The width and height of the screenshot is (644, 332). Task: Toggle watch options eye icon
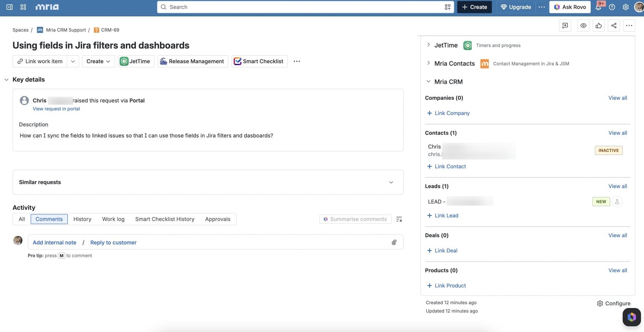coord(583,26)
